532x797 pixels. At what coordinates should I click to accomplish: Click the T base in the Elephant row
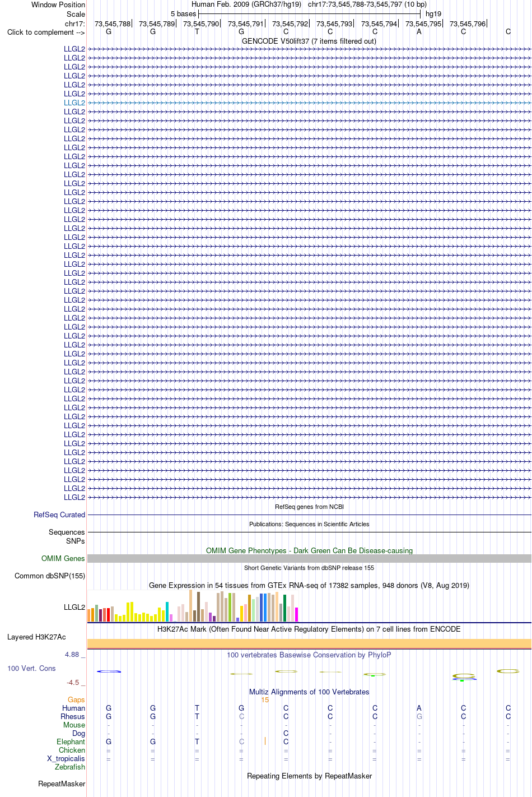(x=197, y=742)
